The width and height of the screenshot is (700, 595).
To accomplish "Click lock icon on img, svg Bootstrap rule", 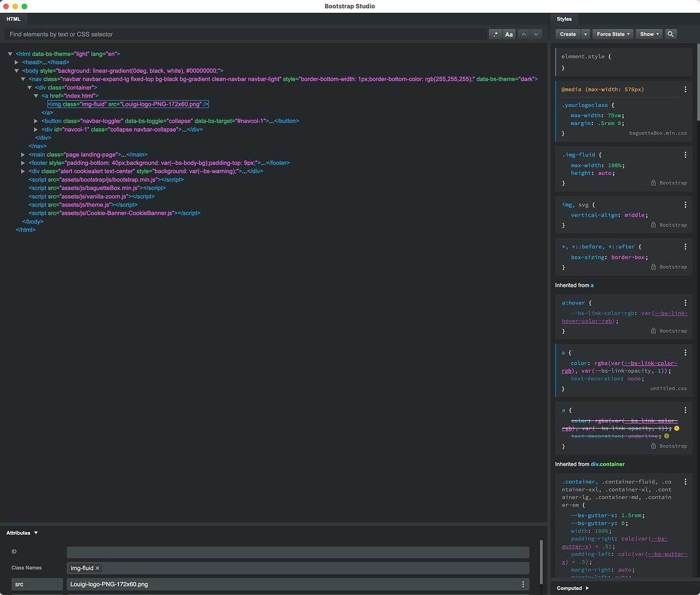I will coord(653,225).
